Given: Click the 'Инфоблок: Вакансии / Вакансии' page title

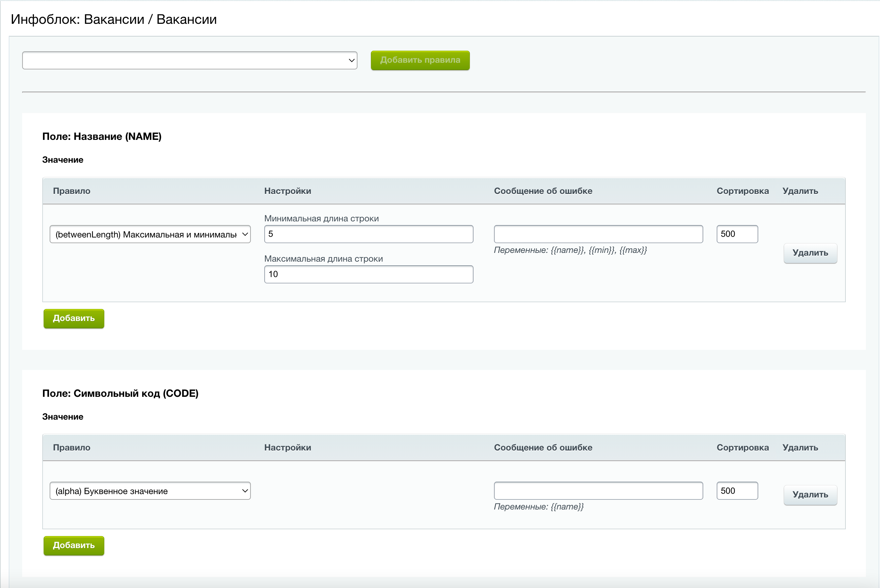Looking at the screenshot, I should (x=114, y=19).
